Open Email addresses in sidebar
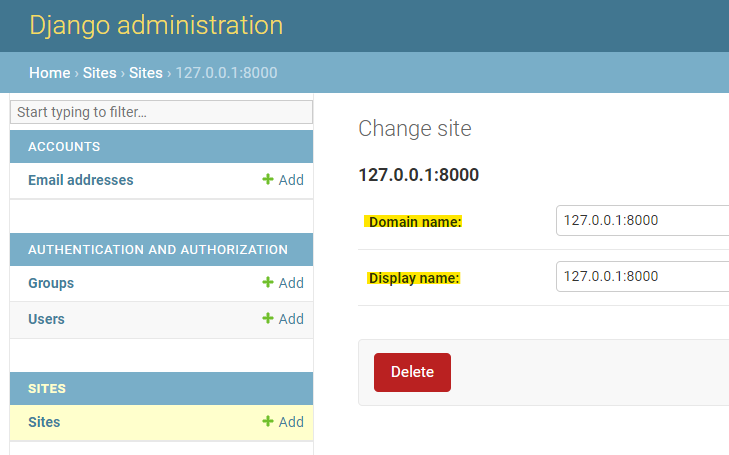The width and height of the screenshot is (729, 455). (x=80, y=180)
